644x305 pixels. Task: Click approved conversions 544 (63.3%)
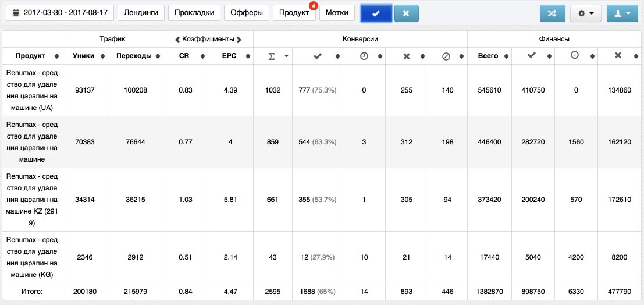(x=318, y=142)
